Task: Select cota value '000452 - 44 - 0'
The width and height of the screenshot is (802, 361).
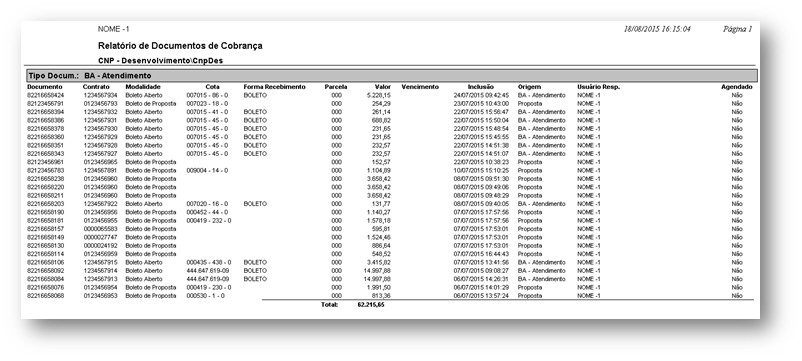Action: (x=207, y=212)
